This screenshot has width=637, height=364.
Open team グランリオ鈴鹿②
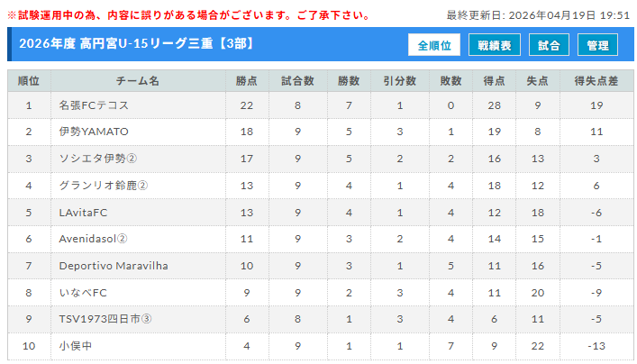[x=103, y=186]
